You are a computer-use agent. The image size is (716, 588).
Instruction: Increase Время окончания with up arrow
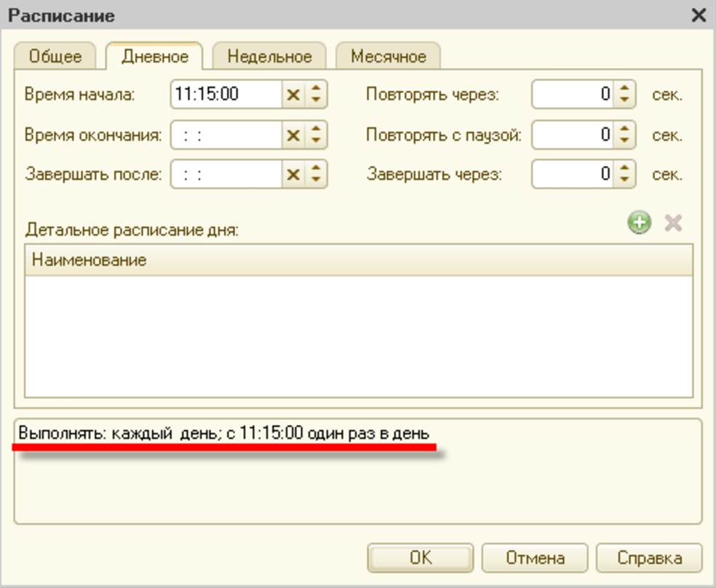[x=316, y=129]
